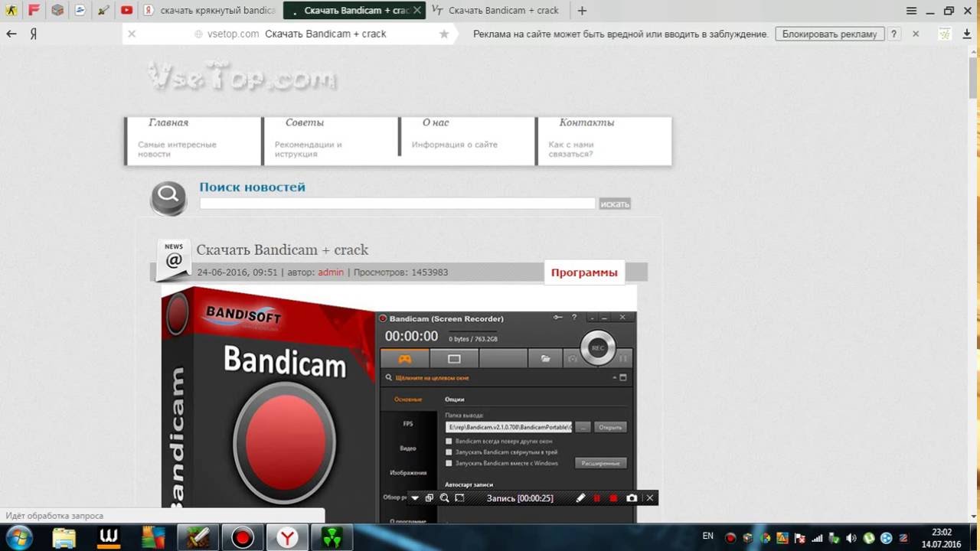The width and height of the screenshot is (980, 551).
Task: Click the 'admin' author link
Action: [x=331, y=272]
